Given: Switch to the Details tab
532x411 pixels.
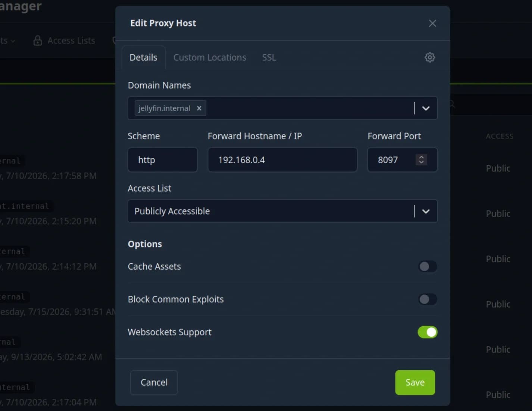Looking at the screenshot, I should pos(143,57).
